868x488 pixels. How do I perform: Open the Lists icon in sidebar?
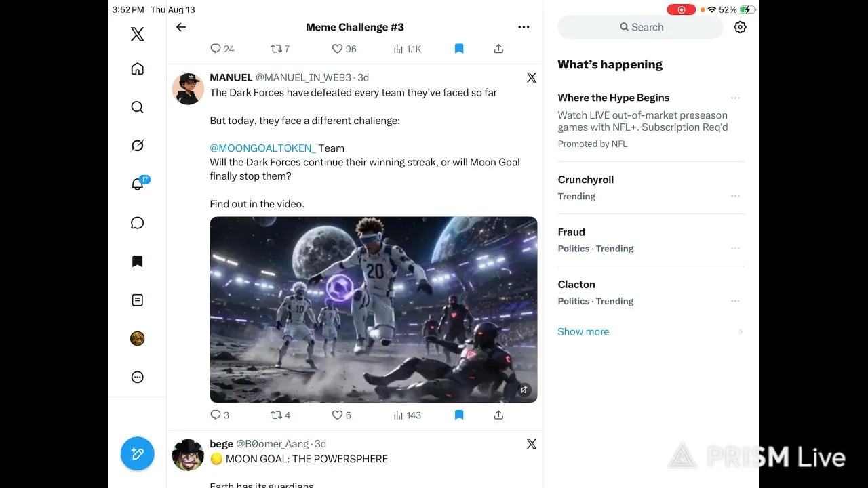(x=137, y=300)
